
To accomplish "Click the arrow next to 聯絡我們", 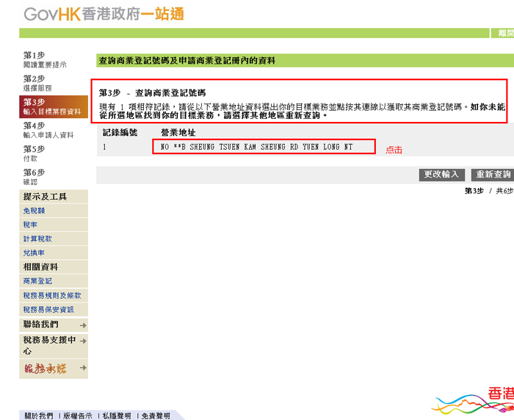I will point(83,325).
